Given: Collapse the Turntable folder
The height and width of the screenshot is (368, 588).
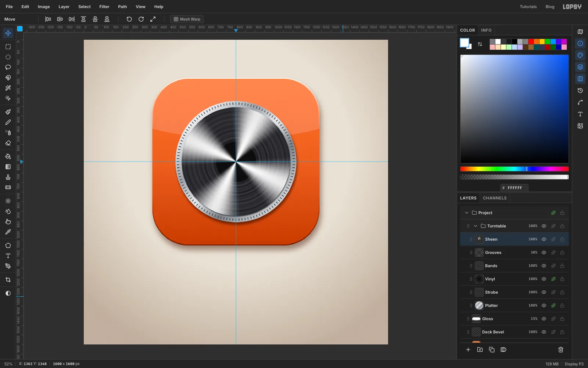Looking at the screenshot, I should tap(476, 226).
